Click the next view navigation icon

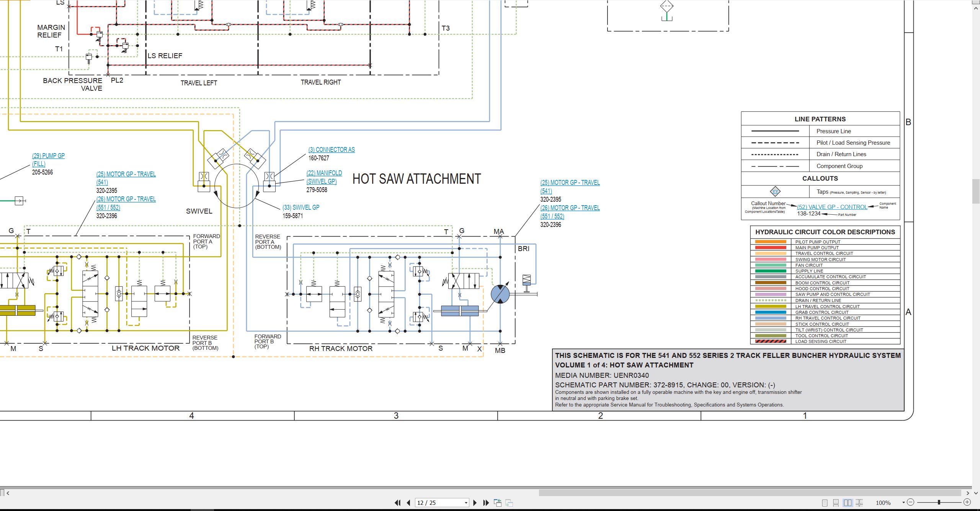509,503
